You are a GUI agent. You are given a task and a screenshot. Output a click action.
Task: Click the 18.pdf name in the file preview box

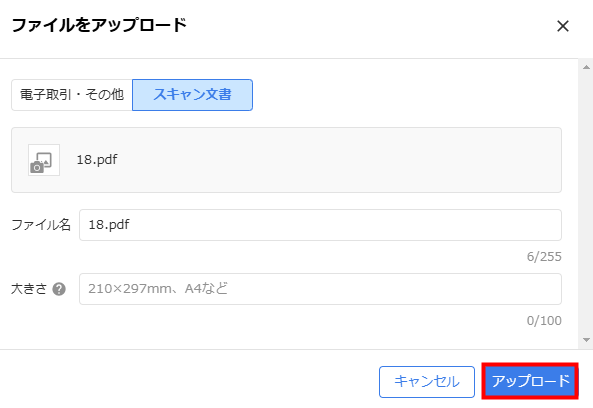pos(97,160)
